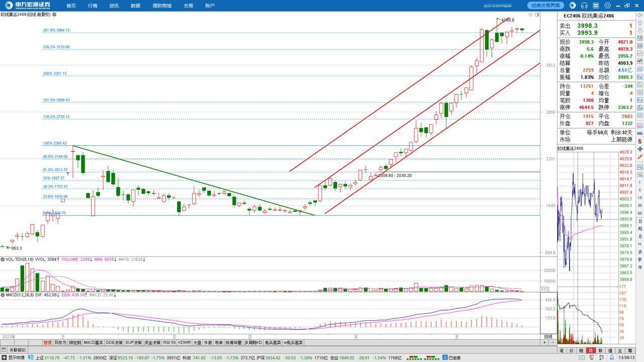644x362 pixels.
Task: Select the 管理 indicator tab
Action: pyautogui.click(x=47, y=342)
